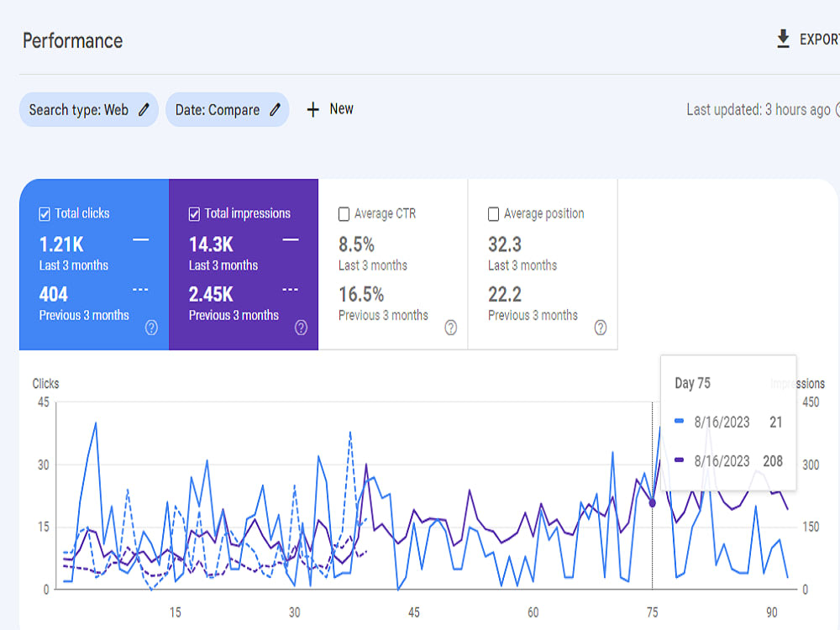Click the 32.3 average position value

(x=505, y=244)
